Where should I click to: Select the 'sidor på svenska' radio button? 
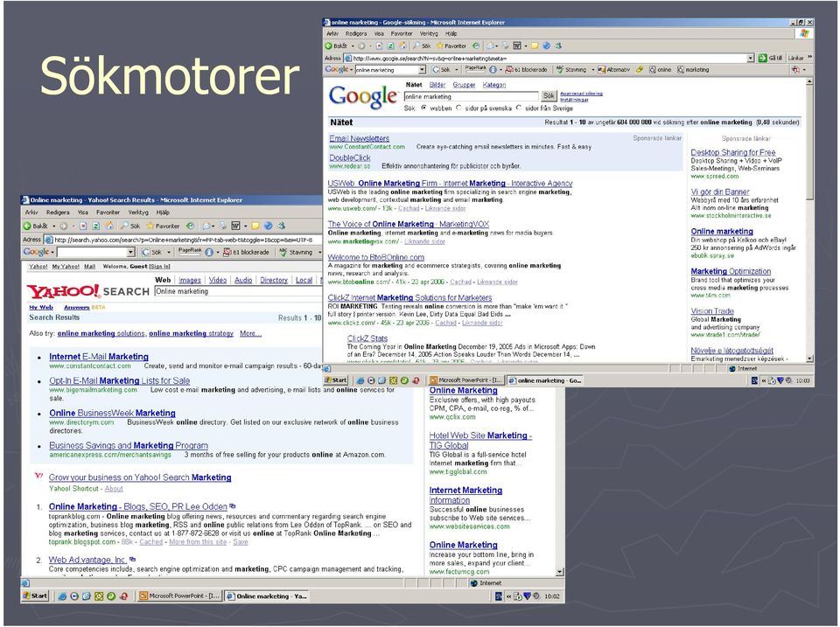(459, 108)
